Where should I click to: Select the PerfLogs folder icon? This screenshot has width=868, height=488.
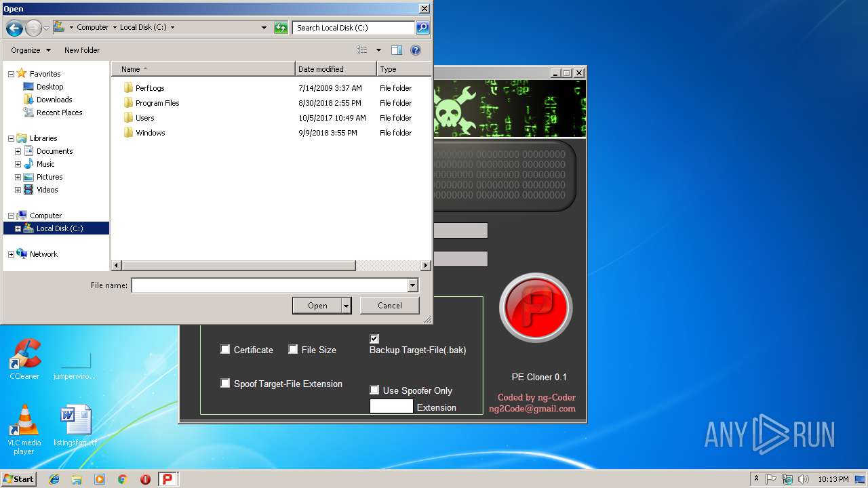(x=128, y=88)
